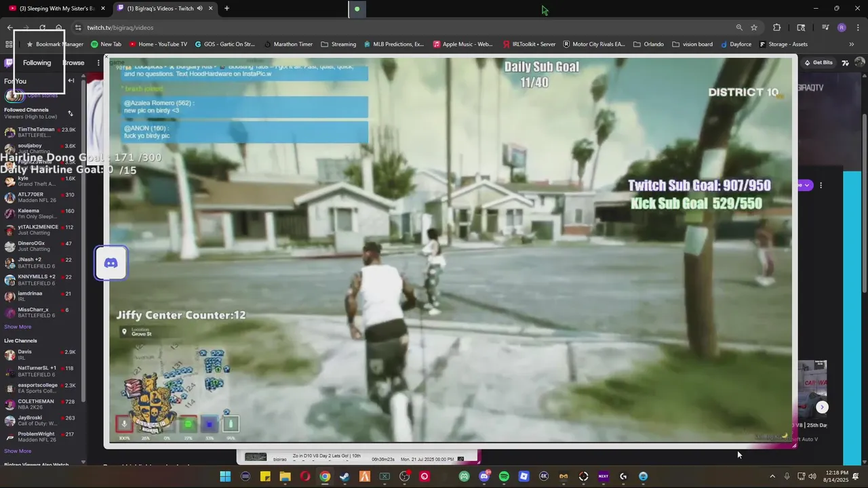Open the Twitch user avatar menu
868x488 pixels.
pyautogui.click(x=859, y=62)
